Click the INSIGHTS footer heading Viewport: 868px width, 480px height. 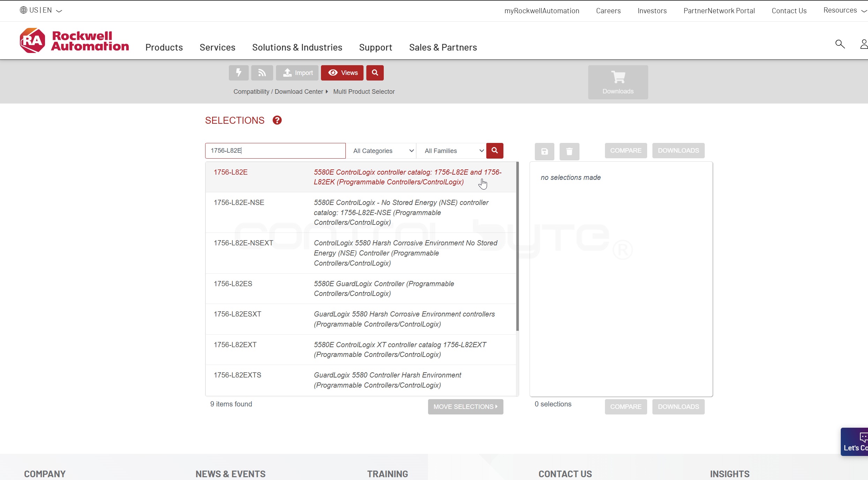[730, 474]
